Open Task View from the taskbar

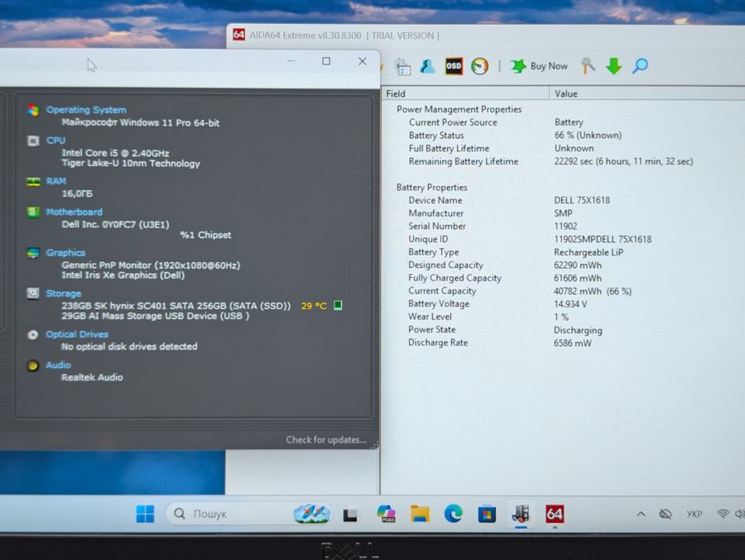pos(350,515)
